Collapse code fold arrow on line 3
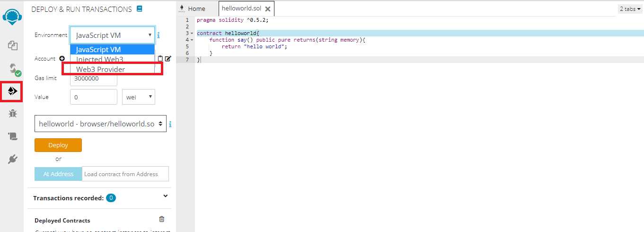Image resolution: width=644 pixels, height=232 pixels. (x=192, y=34)
